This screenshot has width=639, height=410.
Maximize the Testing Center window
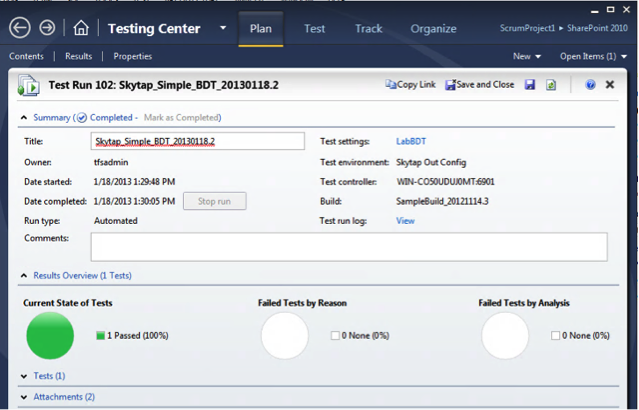(610, 9)
